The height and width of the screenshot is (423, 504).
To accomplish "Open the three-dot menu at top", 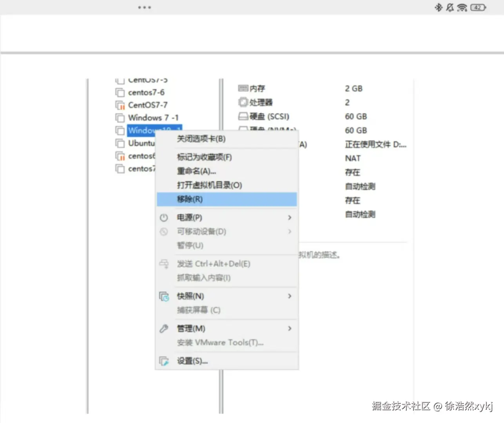I will click(144, 7).
